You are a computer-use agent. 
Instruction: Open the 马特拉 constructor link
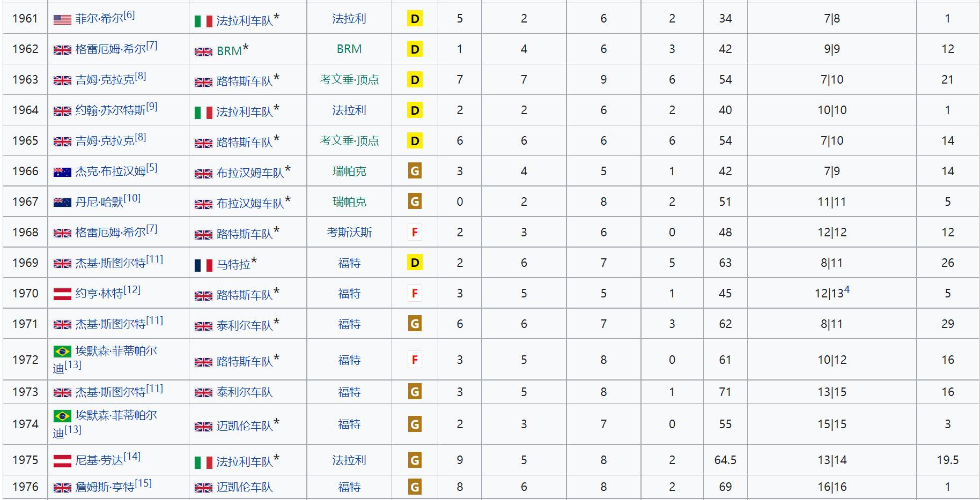coord(233,265)
